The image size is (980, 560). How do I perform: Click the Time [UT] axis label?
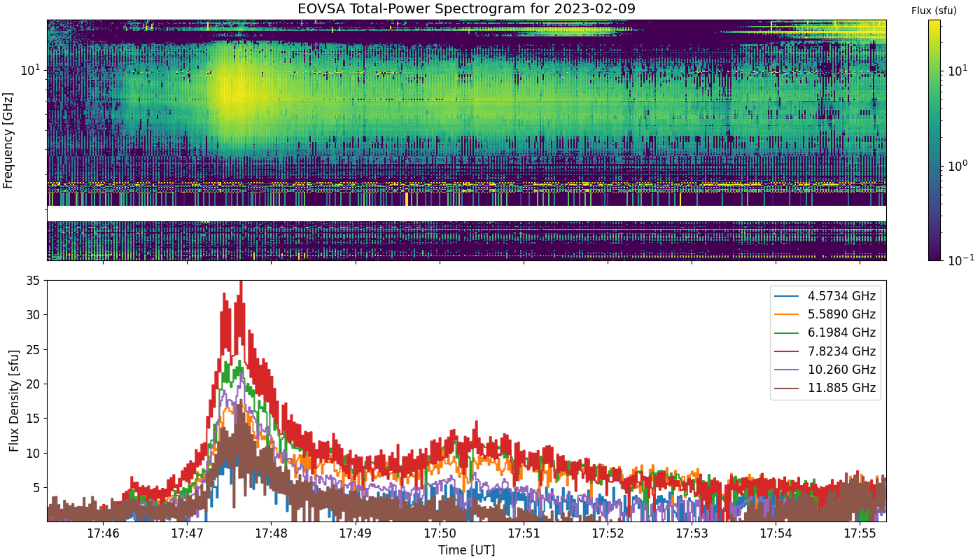[467, 550]
